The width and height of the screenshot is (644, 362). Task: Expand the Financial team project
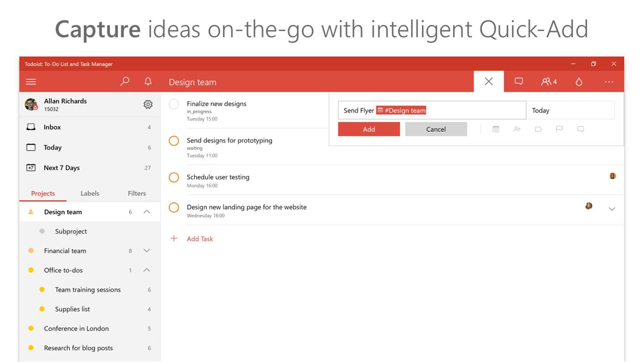(147, 251)
